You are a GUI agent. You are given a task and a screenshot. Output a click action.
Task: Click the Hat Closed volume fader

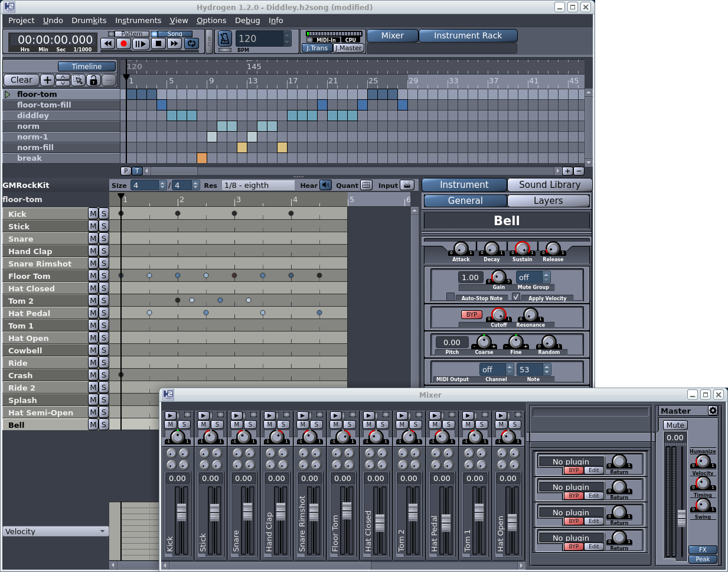[x=380, y=522]
